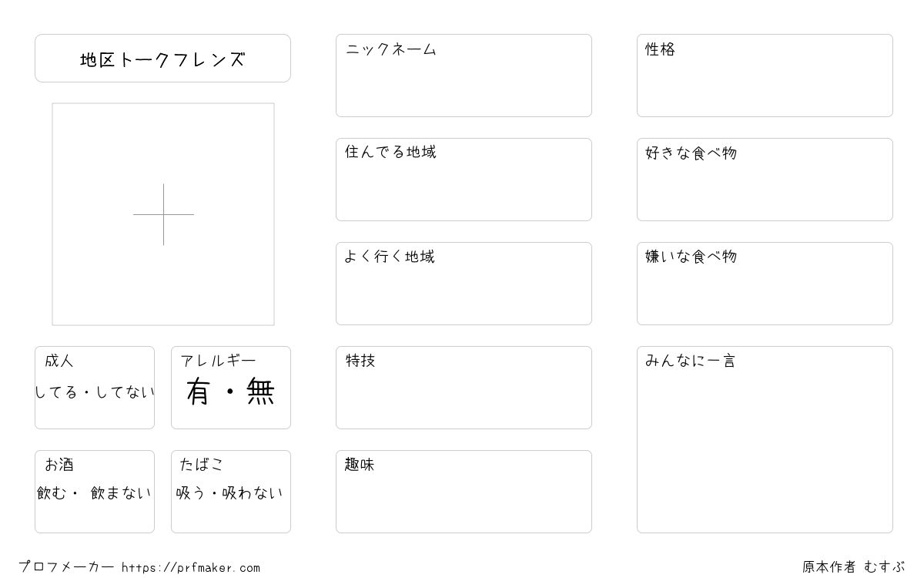
Task: Click the plus icon in photo box
Action: point(163,214)
